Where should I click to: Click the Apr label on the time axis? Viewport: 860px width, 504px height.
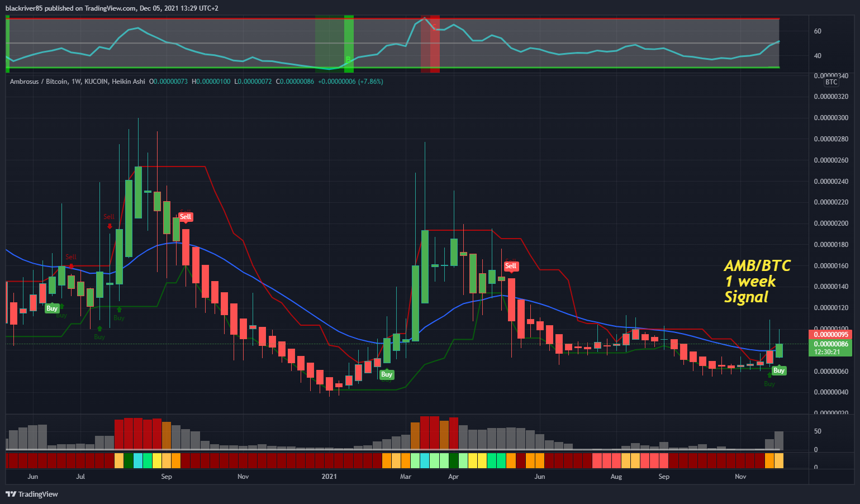(x=453, y=477)
